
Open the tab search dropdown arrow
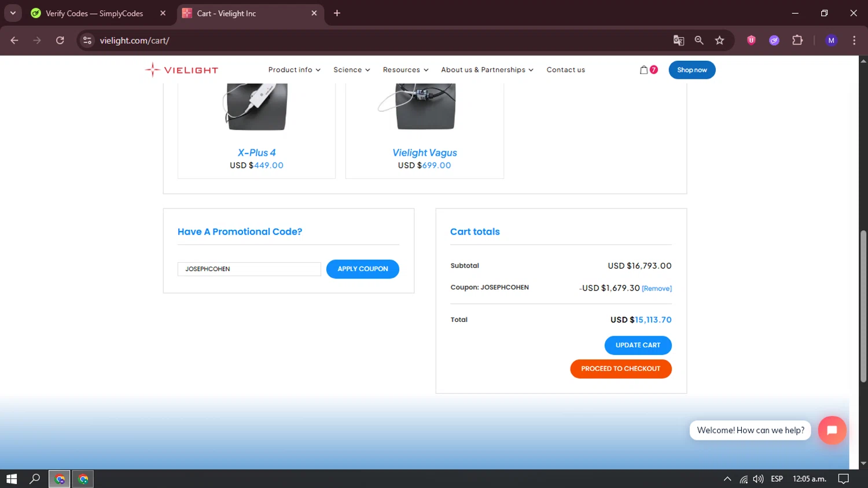pos(13,13)
